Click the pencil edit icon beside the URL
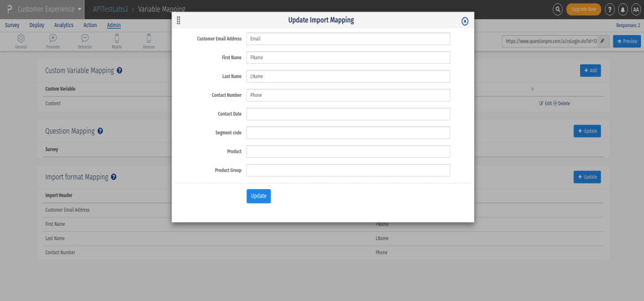This screenshot has height=301, width=644. (x=602, y=41)
